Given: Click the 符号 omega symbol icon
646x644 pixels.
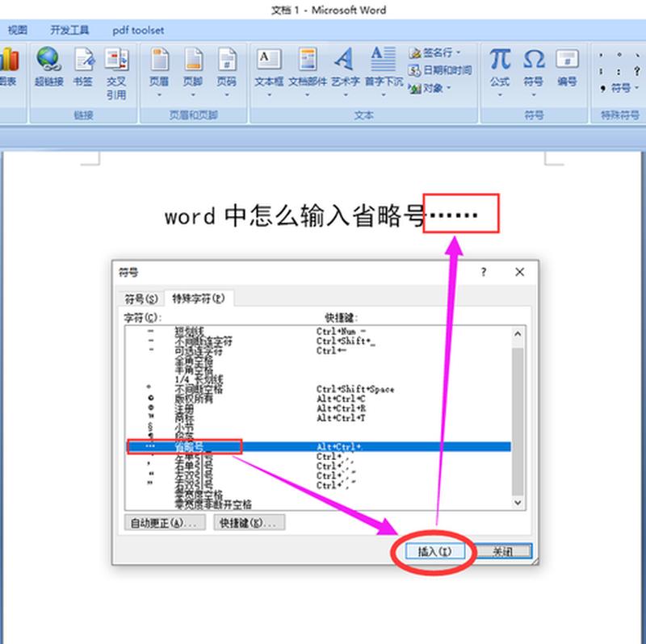Looking at the screenshot, I should click(x=534, y=59).
